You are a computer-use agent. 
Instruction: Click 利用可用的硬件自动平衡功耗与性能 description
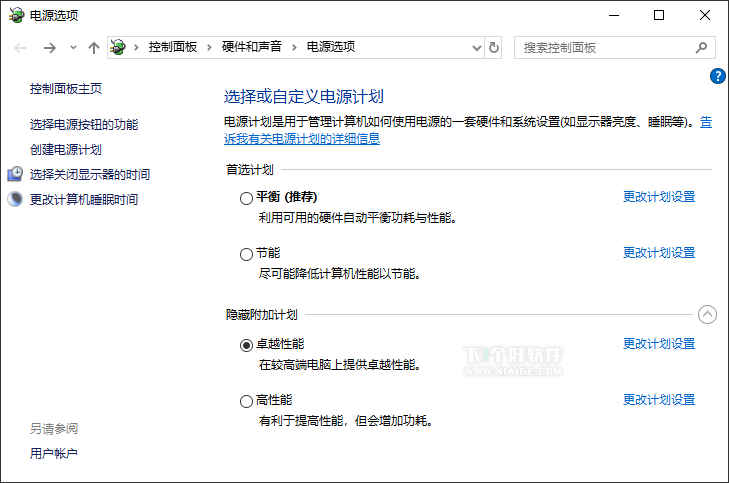pos(358,218)
